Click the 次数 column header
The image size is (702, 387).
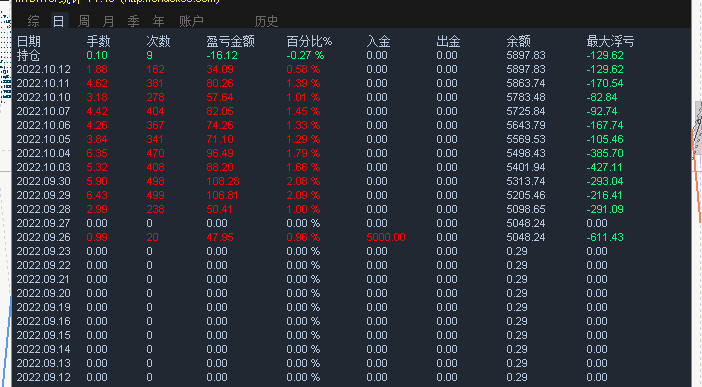click(158, 42)
